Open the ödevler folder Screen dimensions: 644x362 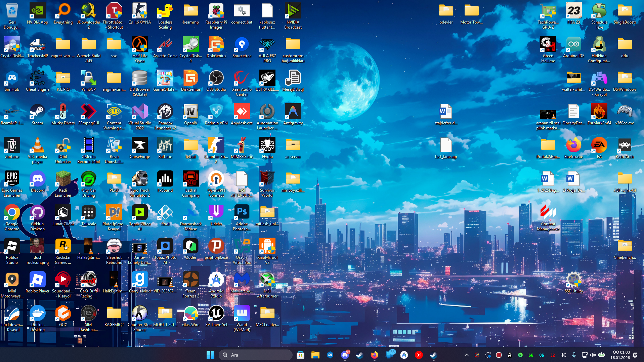click(446, 14)
